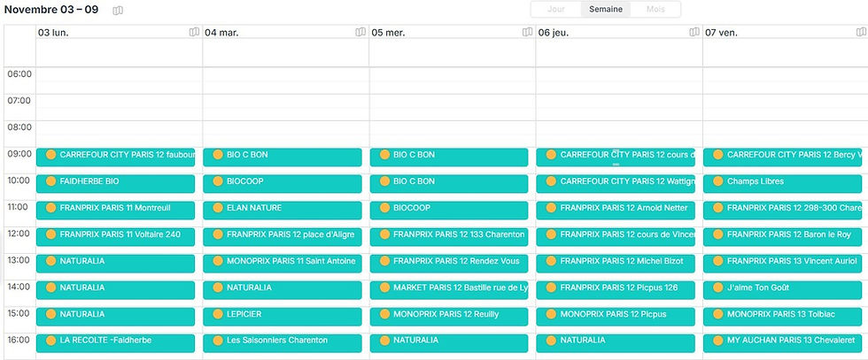Click orange dot on Les Saisonniers Charenton
Screen dimensions: 868x360
(x=218, y=341)
